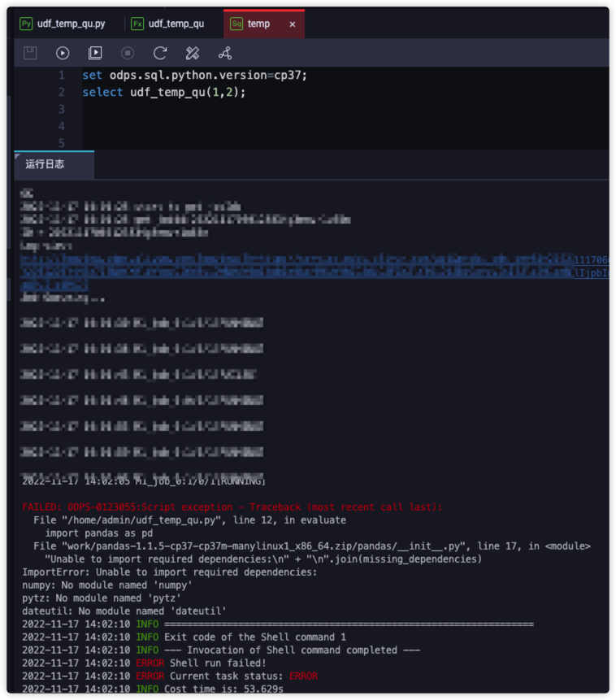This screenshot has height=700, width=616.
Task: Click 'Cost time is: 53.629s' line
Action: (223, 689)
